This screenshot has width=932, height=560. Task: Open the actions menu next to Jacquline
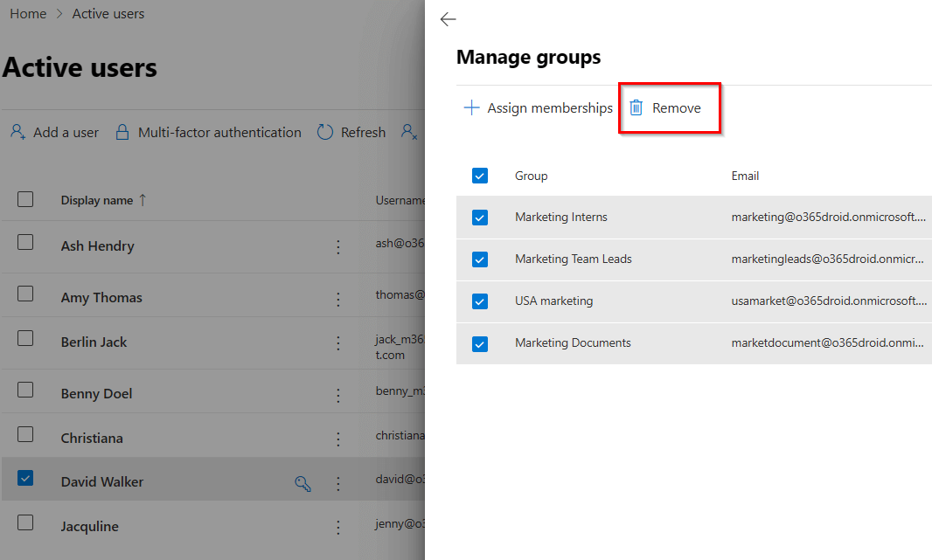[x=338, y=526]
